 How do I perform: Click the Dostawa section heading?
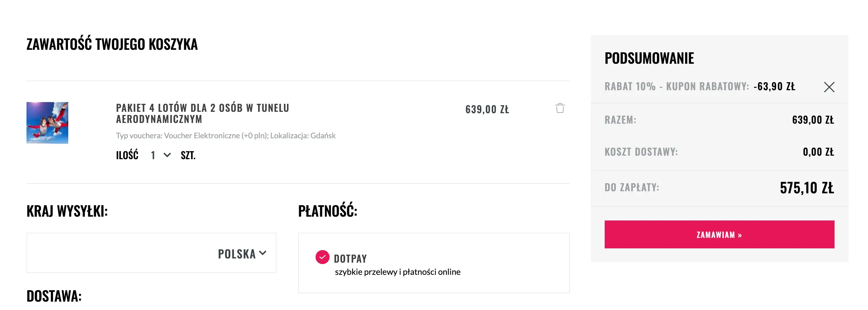54,296
